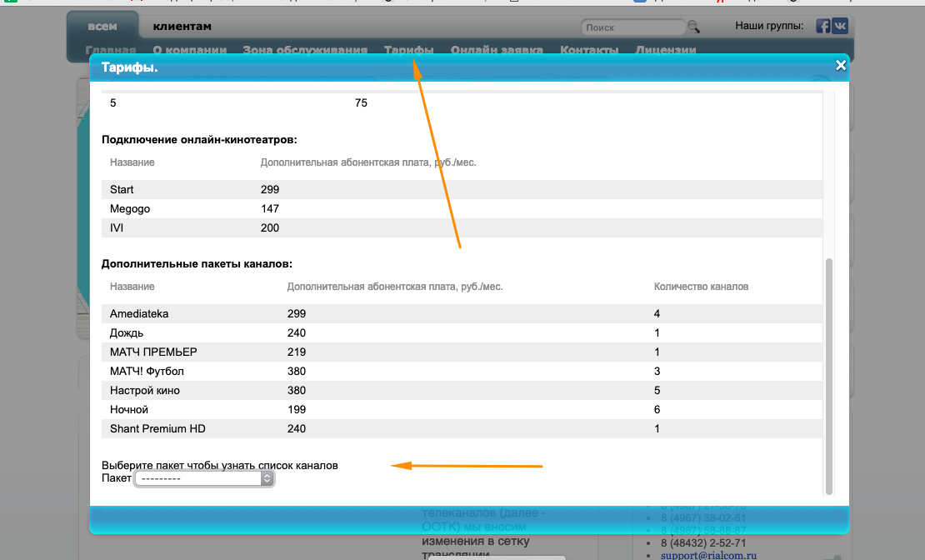Select the Megogo cinema name
The width and height of the screenshot is (925, 560).
(130, 209)
